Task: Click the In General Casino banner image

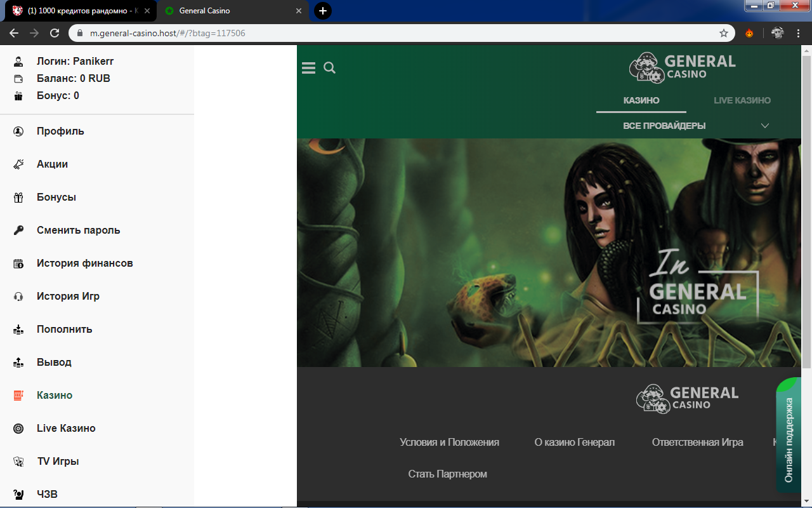Action: 549,253
